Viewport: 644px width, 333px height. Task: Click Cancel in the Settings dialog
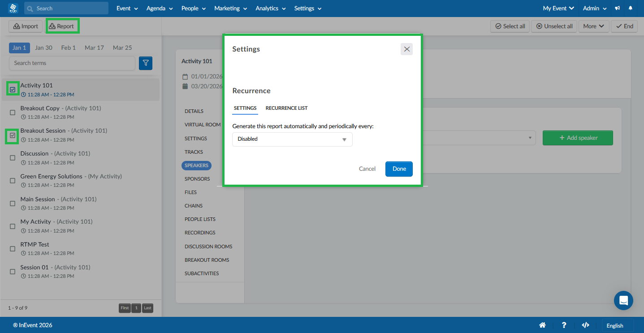click(x=367, y=169)
